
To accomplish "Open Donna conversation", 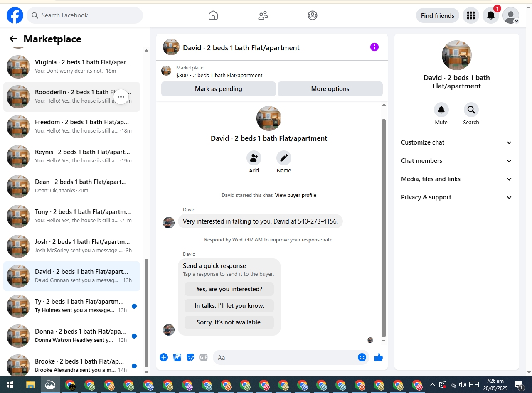I will pos(71,336).
